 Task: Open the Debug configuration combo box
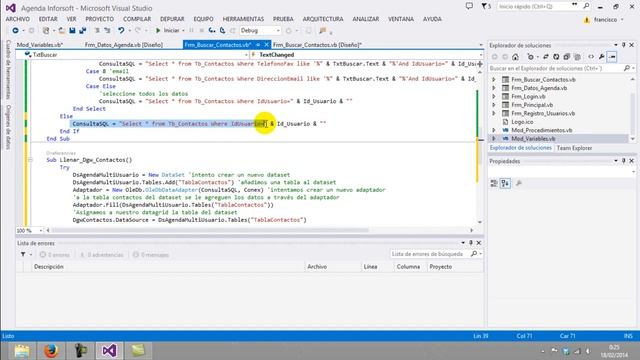[260, 31]
